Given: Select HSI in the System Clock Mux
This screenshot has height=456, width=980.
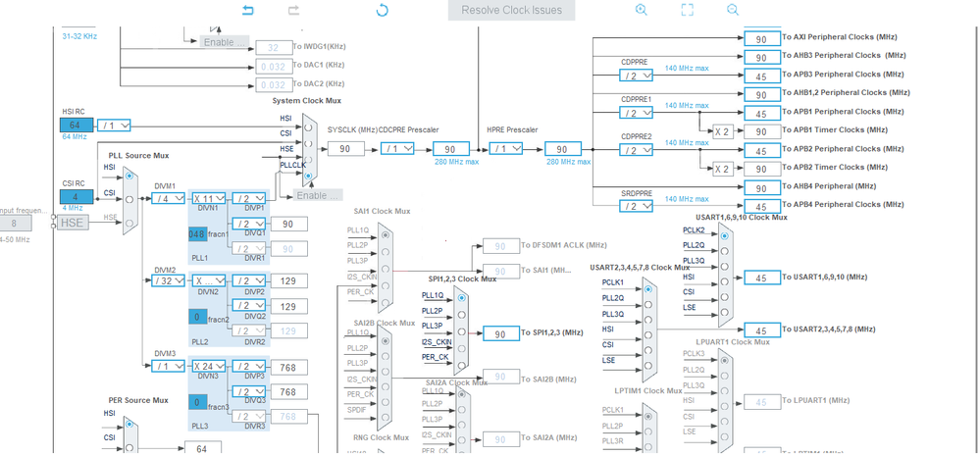Looking at the screenshot, I should tap(307, 127).
